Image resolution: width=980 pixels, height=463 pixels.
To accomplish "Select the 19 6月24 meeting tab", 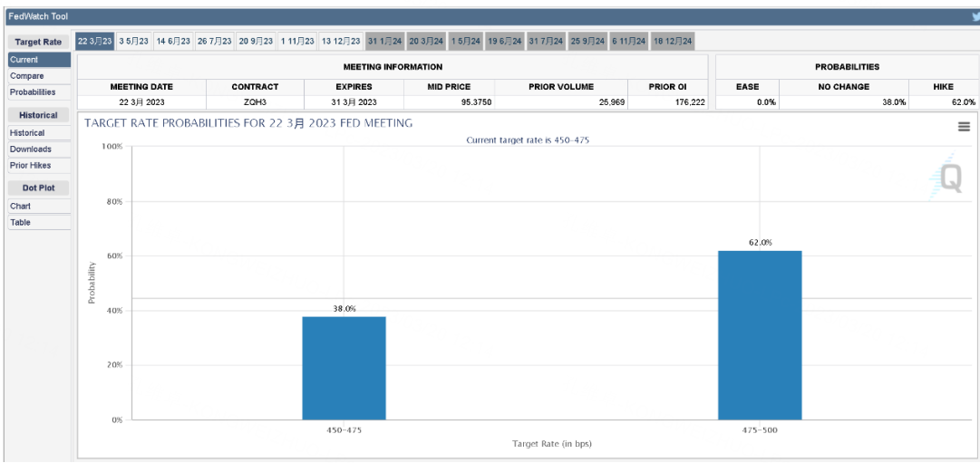I will point(504,42).
